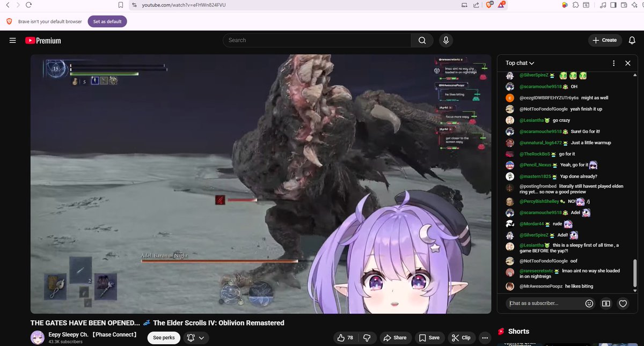Open more video actions three dots
The height and width of the screenshot is (346, 644).
pos(485,337)
